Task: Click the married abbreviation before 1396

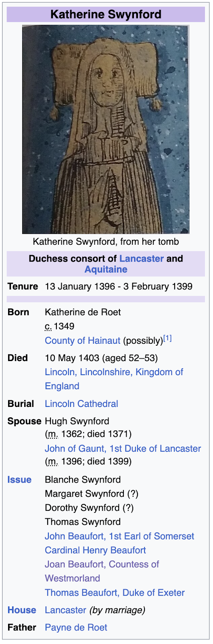Action: click(53, 462)
